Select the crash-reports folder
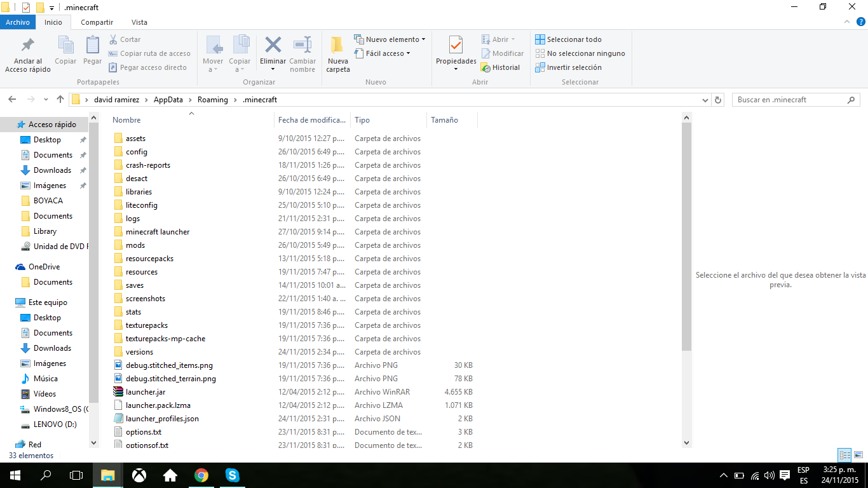Screen dimensions: 868x488 coord(147,165)
